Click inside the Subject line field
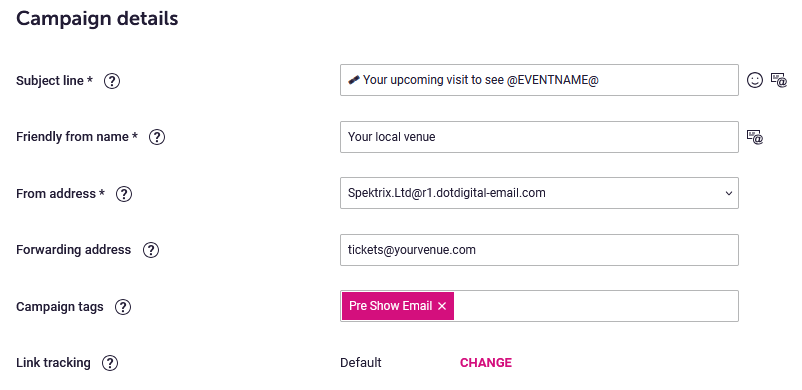Screen dimensions: 802x390 point(539,80)
